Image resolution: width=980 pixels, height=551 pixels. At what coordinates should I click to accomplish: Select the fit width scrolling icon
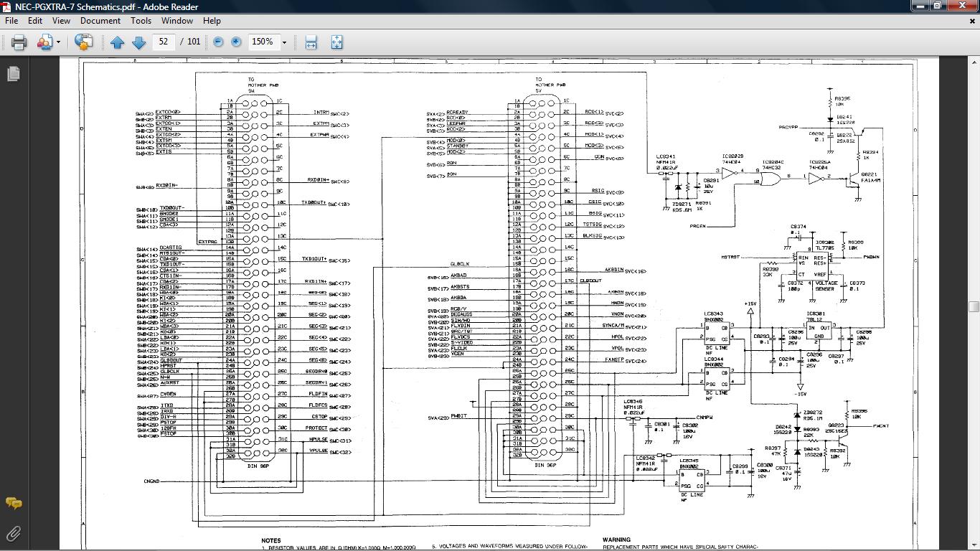click(311, 42)
